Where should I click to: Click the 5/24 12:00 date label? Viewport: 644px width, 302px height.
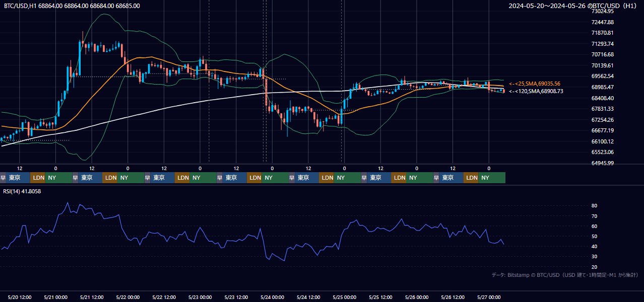pyautogui.click(x=308, y=297)
